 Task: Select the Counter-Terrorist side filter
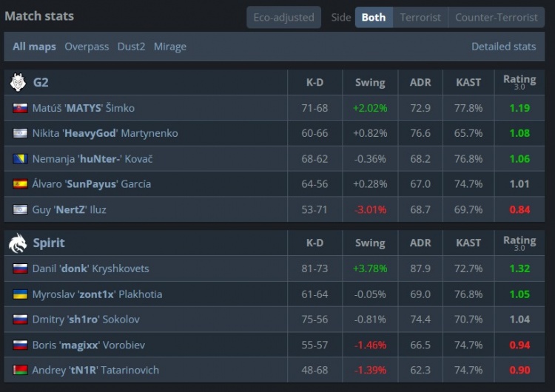497,17
